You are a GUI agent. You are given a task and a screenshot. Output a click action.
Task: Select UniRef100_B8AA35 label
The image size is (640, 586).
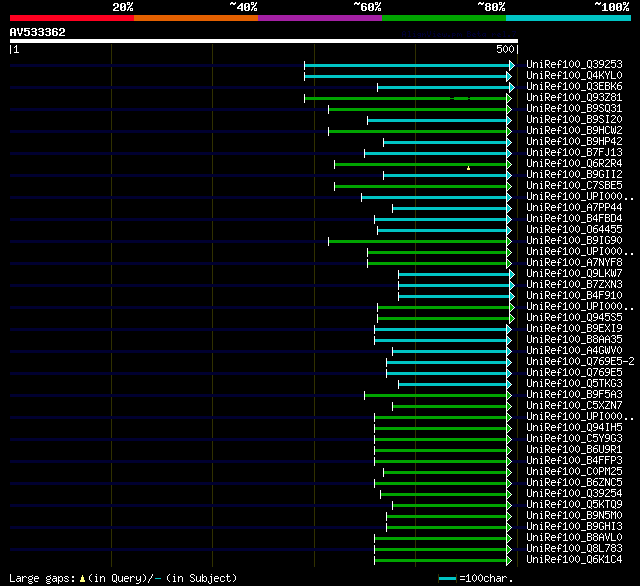coord(574,340)
